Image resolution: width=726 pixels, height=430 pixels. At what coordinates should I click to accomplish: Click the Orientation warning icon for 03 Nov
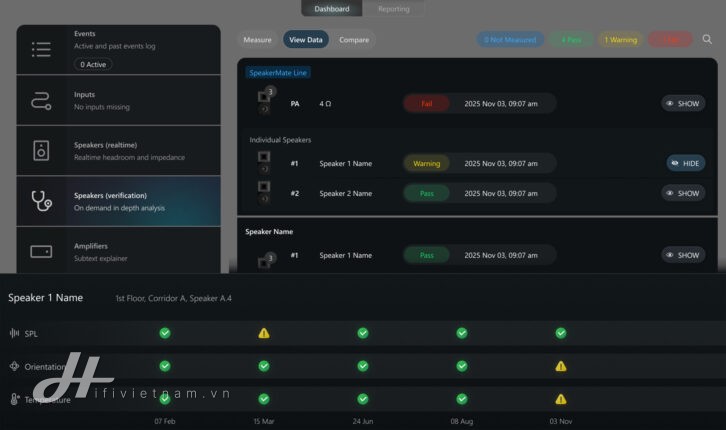[561, 367]
